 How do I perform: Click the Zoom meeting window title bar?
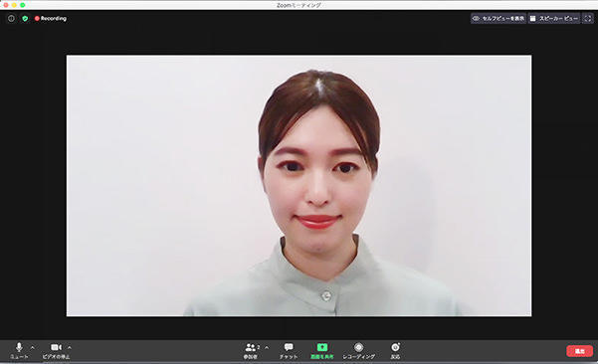(x=299, y=5)
